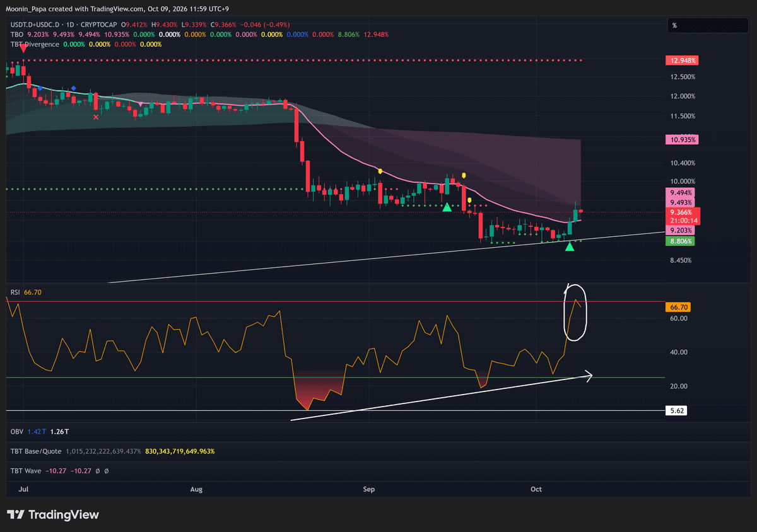Viewport: 757px width, 532px height.
Task: Click the 60.00 RSI axis tick
Action: pyautogui.click(x=679, y=318)
